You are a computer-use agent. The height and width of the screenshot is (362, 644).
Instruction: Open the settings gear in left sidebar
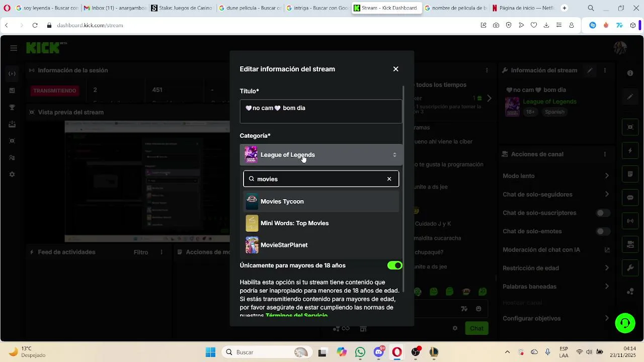point(12,174)
